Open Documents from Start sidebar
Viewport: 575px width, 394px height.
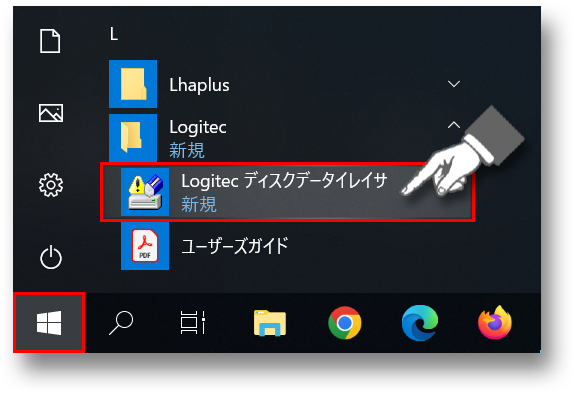50,41
